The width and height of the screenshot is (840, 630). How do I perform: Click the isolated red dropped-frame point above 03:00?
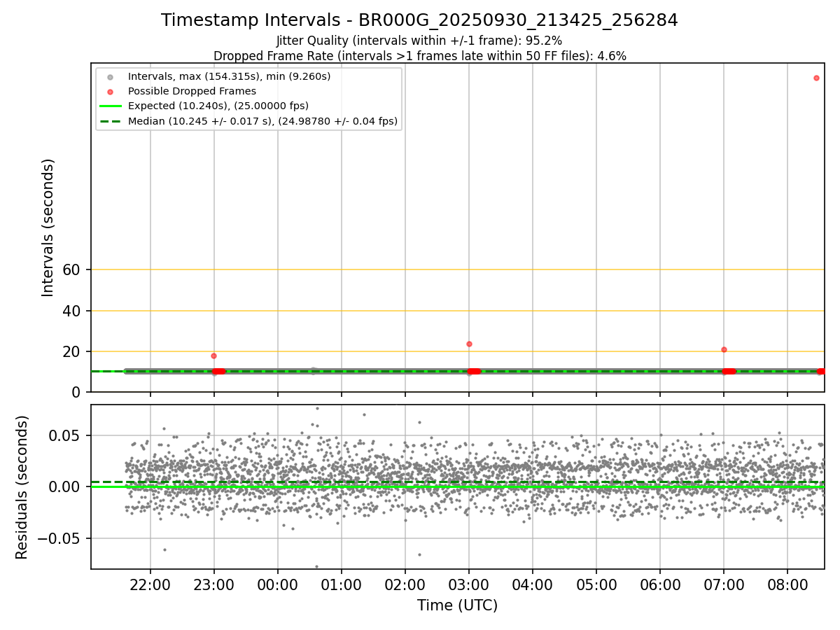(x=469, y=344)
